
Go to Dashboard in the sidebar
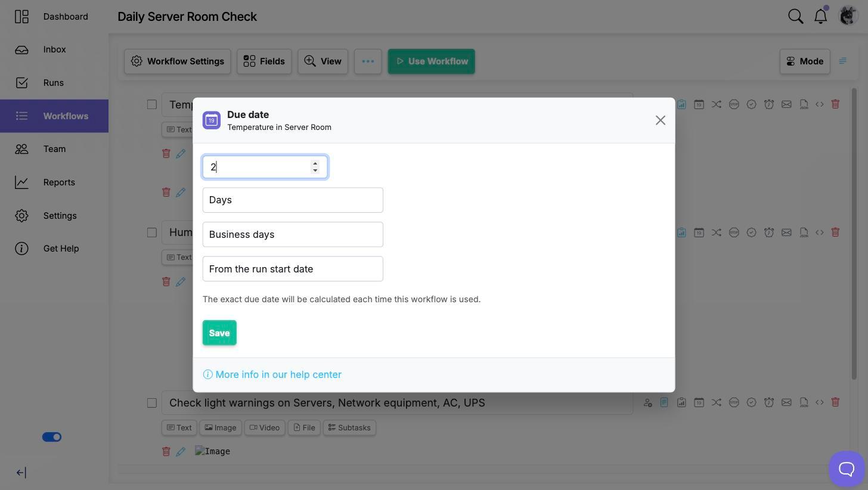click(x=54, y=17)
